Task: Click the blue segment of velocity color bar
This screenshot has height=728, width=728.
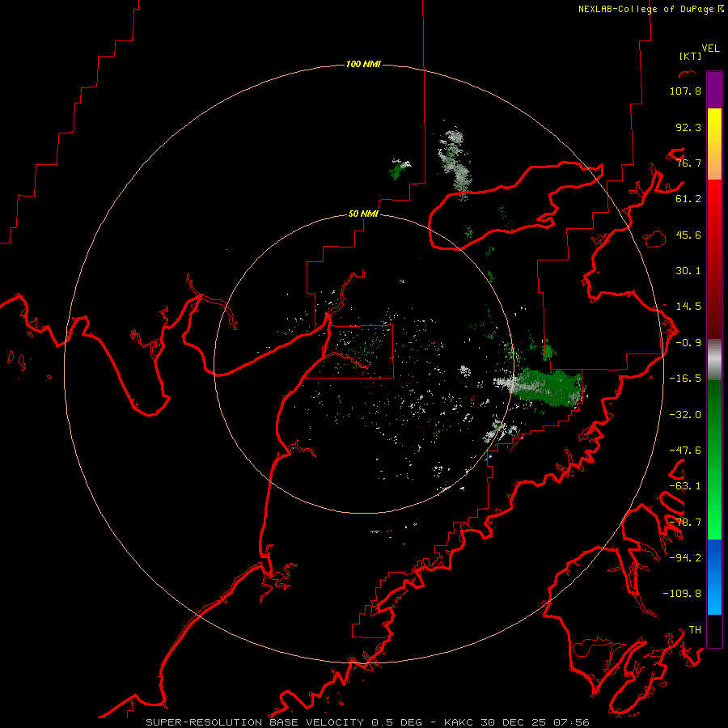Action: tap(714, 577)
